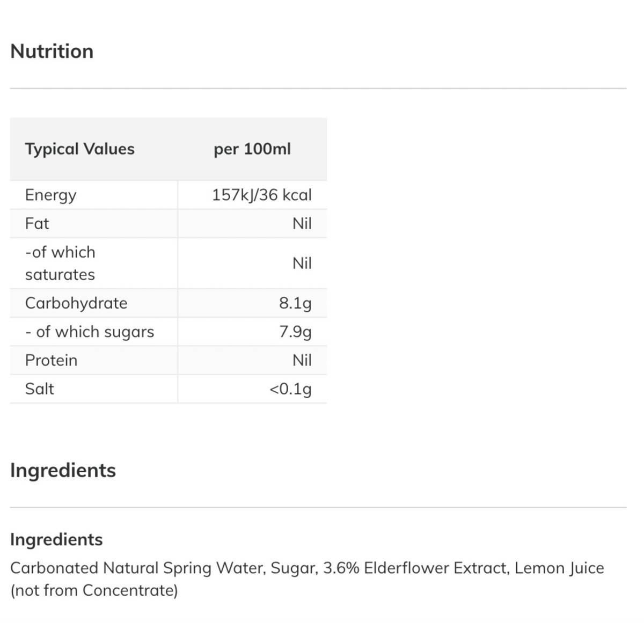The width and height of the screenshot is (644, 644).
Task: Click the Nil value in Fat row
Action: pos(302,223)
